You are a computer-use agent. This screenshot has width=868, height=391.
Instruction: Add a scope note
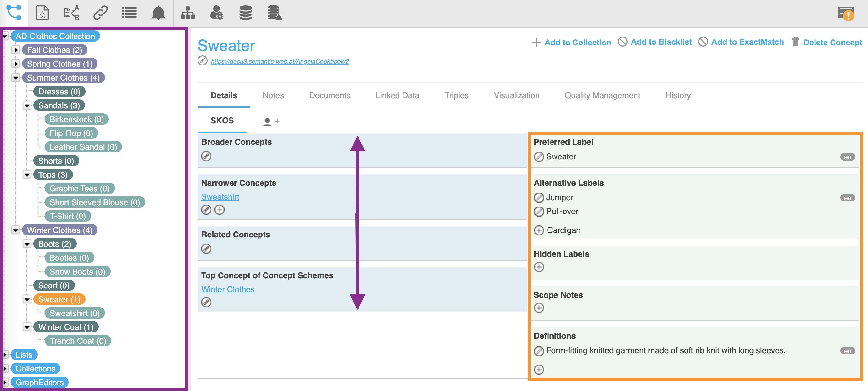coord(539,308)
